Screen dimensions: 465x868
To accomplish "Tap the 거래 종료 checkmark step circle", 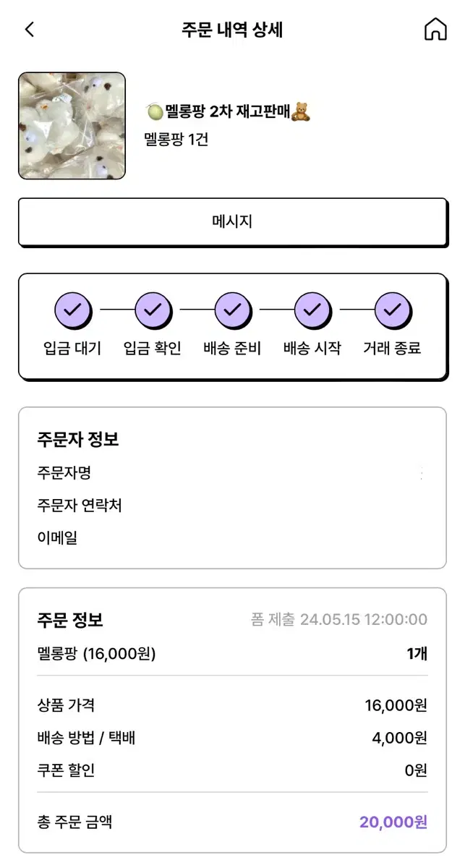I will (x=393, y=310).
